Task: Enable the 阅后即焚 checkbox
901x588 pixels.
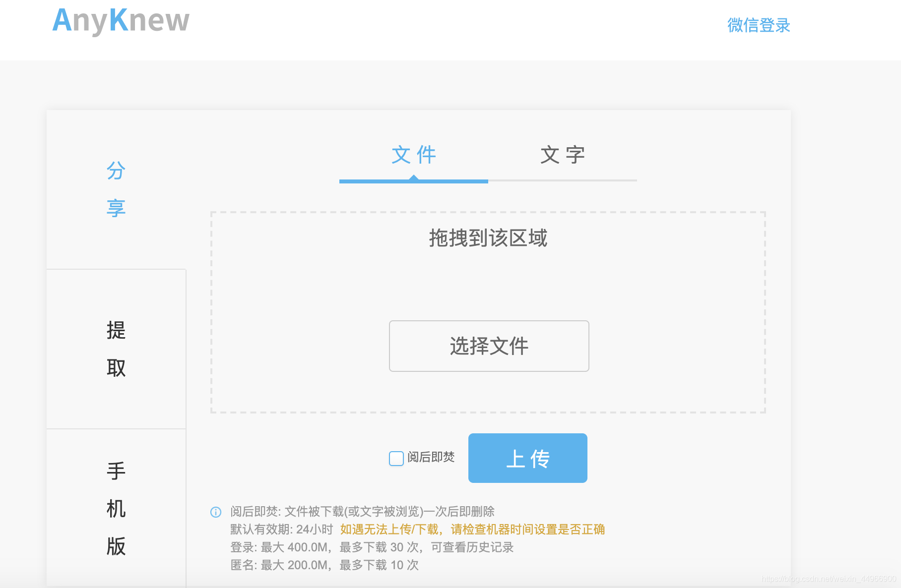Action: pyautogui.click(x=396, y=458)
